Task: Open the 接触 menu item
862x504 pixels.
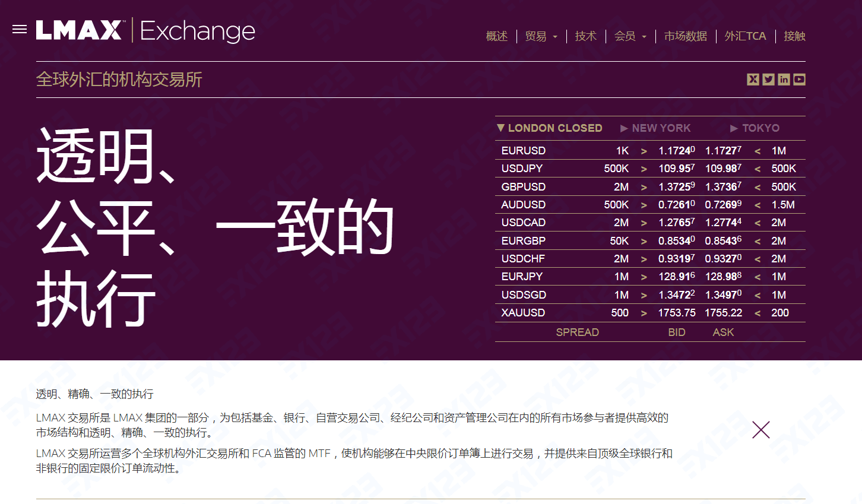Action: (794, 36)
